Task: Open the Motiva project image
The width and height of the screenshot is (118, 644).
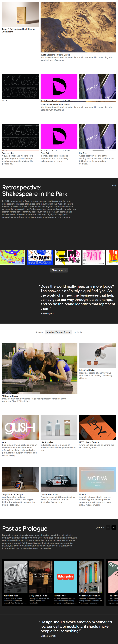Action: (x=97, y=480)
